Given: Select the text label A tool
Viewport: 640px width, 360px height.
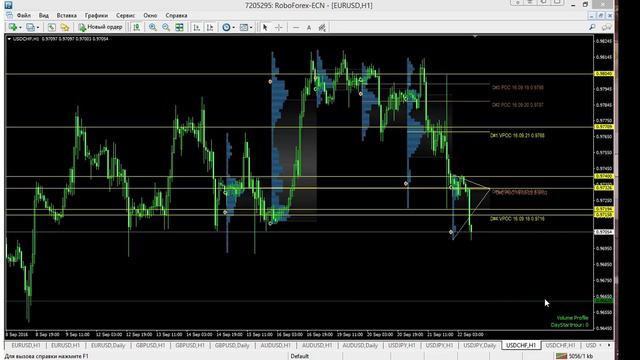Looking at the screenshot, I should (x=309, y=27).
